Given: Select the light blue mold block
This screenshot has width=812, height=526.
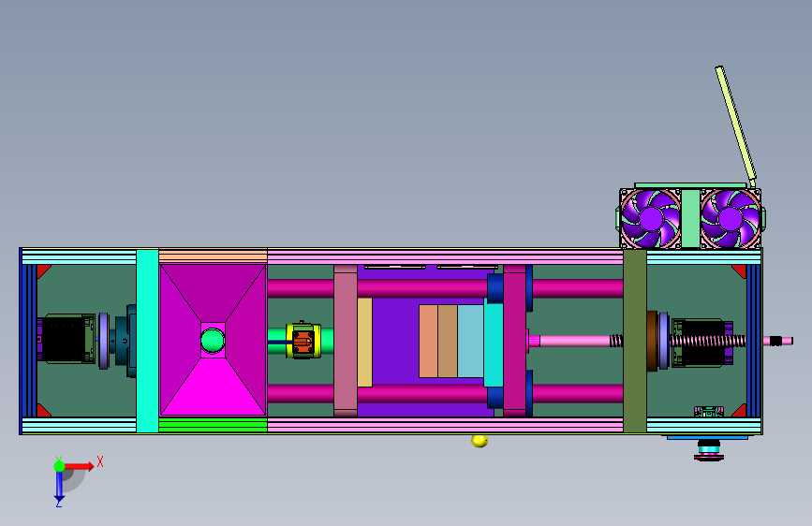Looking at the screenshot, I should pyautogui.click(x=471, y=342).
